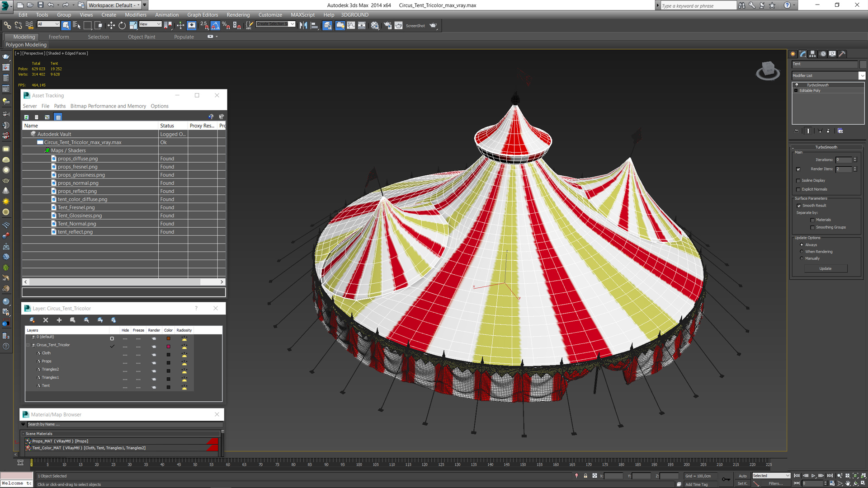The image size is (868, 488).
Task: Click Search by Name field
Action: pyautogui.click(x=125, y=424)
